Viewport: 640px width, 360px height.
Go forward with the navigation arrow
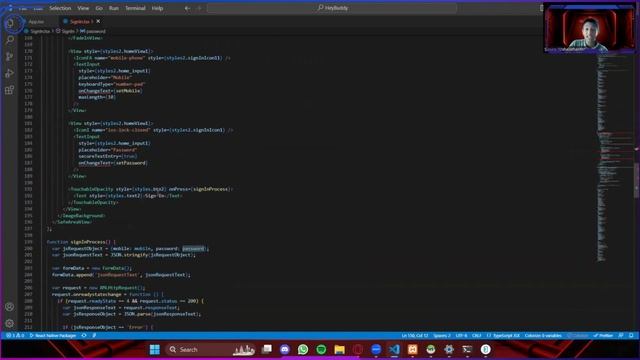pos(199,8)
